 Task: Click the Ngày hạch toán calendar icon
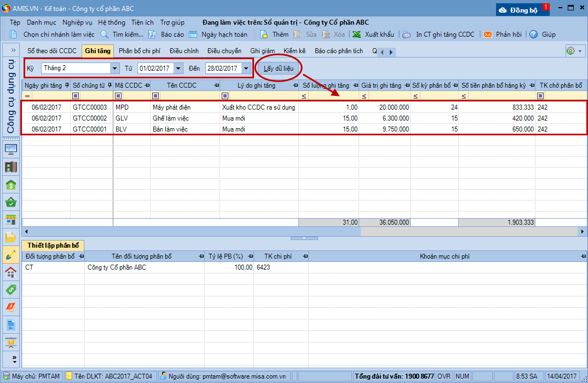[x=193, y=35]
